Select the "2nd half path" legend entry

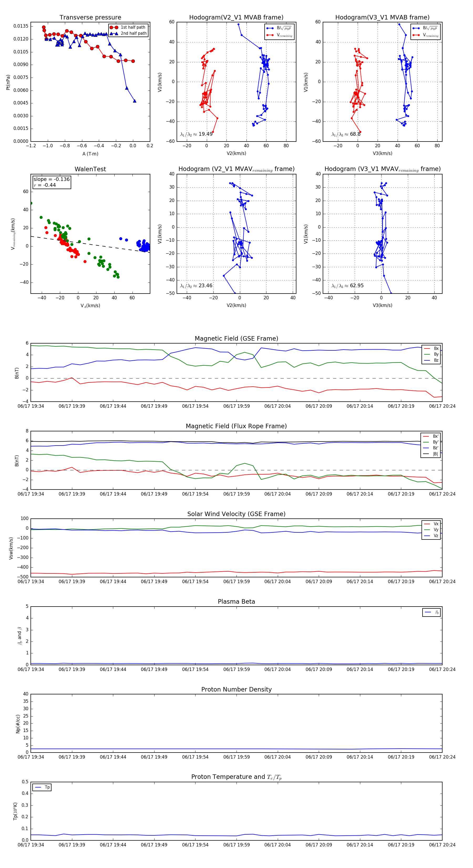click(x=128, y=33)
